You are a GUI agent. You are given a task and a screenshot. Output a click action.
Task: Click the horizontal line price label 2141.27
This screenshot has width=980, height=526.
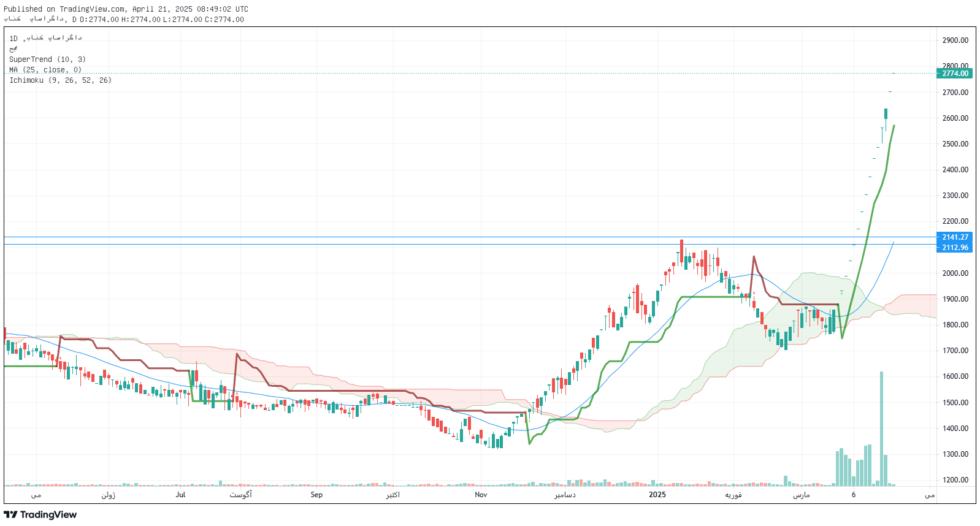[x=955, y=237]
